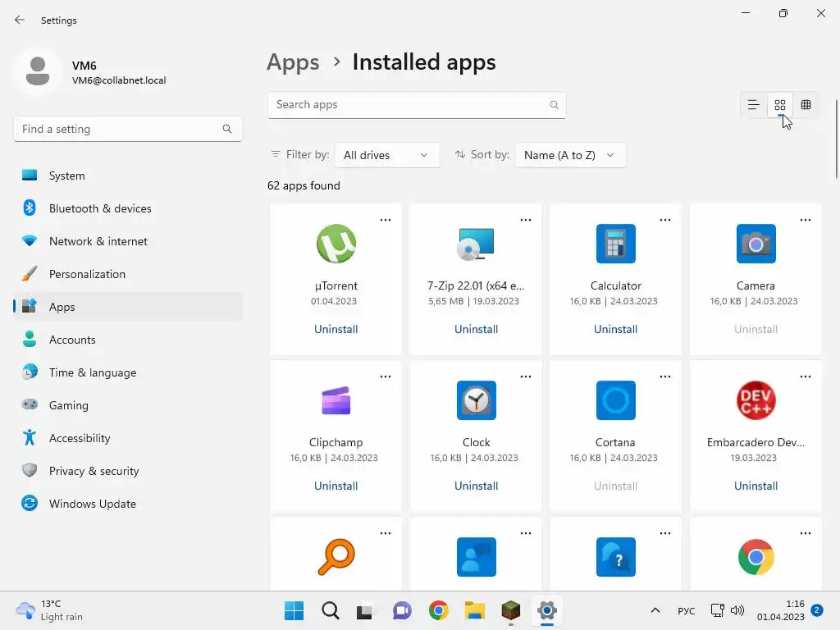This screenshot has width=840, height=630.
Task: Open Bluetooth & devices settings
Action: (x=128, y=208)
